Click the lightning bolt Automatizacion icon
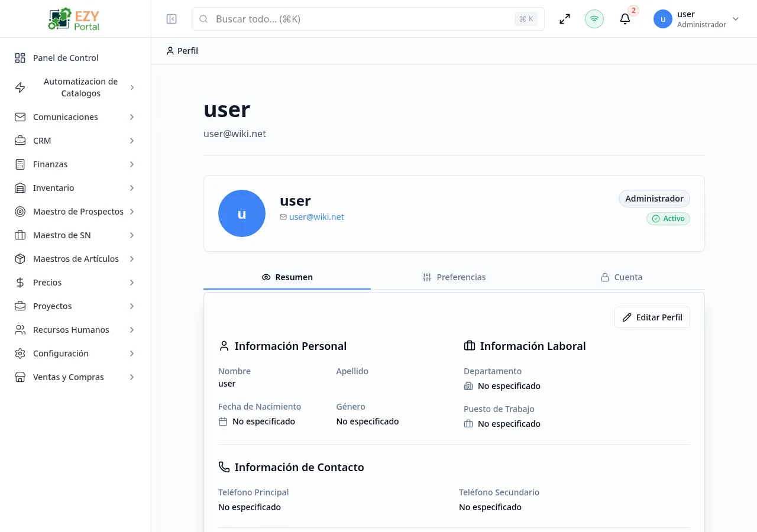The image size is (757, 532). [20, 87]
